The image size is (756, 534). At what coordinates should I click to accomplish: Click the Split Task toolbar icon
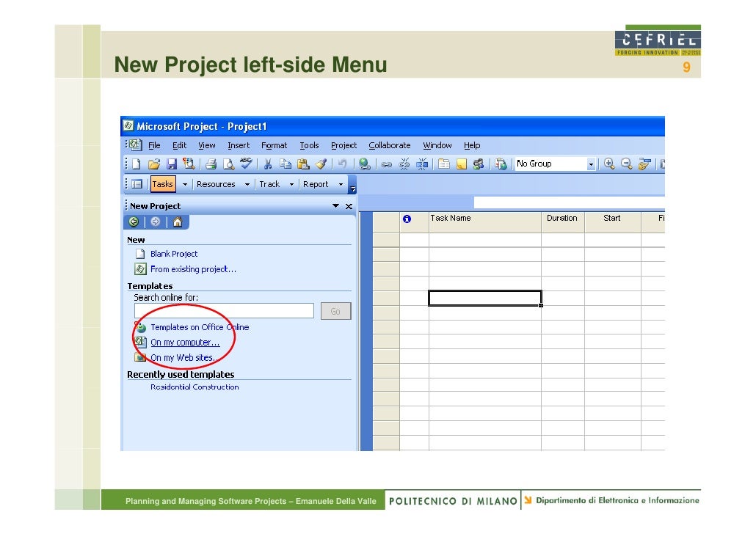[422, 164]
